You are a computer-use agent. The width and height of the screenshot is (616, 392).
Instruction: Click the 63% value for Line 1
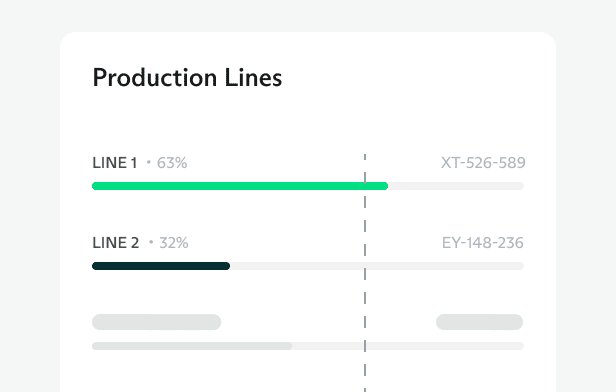pyautogui.click(x=172, y=163)
